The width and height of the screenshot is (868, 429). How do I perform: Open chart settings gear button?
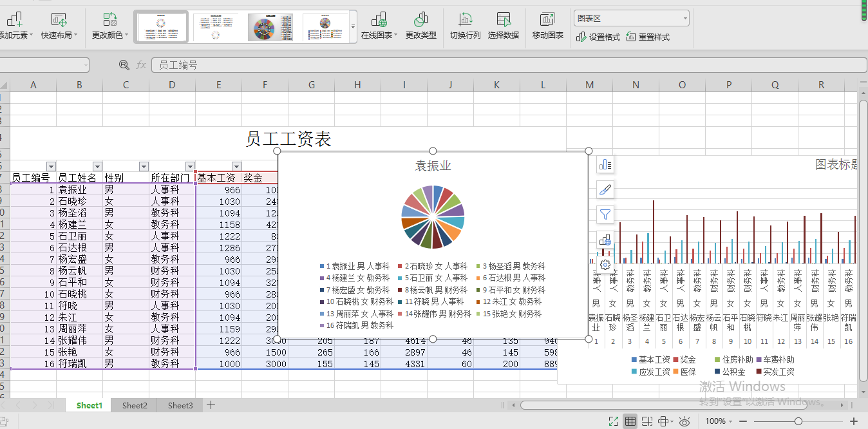pos(605,264)
